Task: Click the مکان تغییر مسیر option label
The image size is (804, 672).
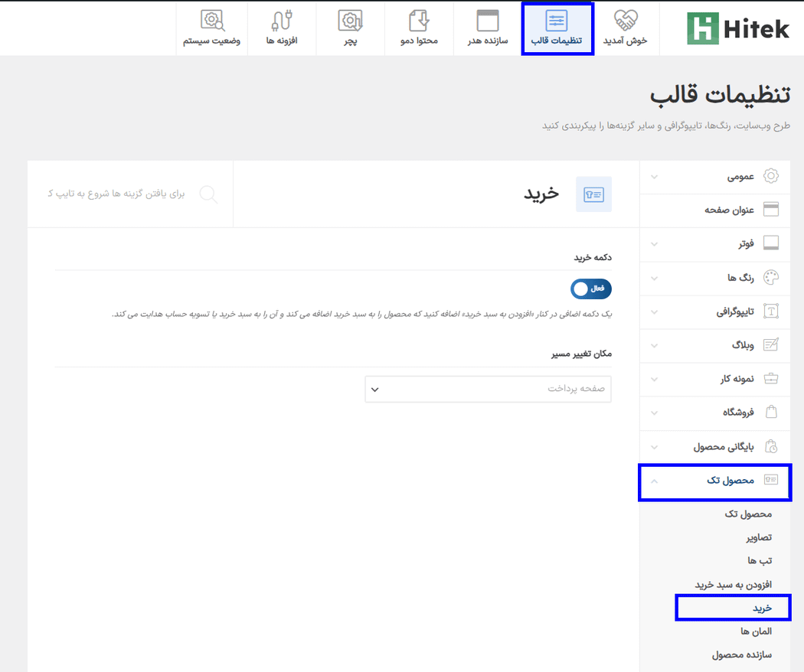Action: coord(581,354)
